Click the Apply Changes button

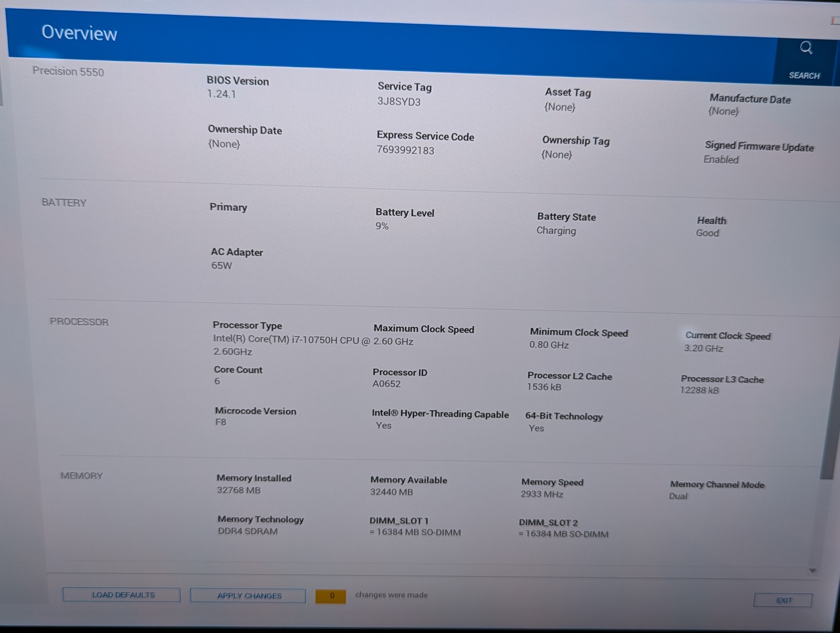[248, 596]
